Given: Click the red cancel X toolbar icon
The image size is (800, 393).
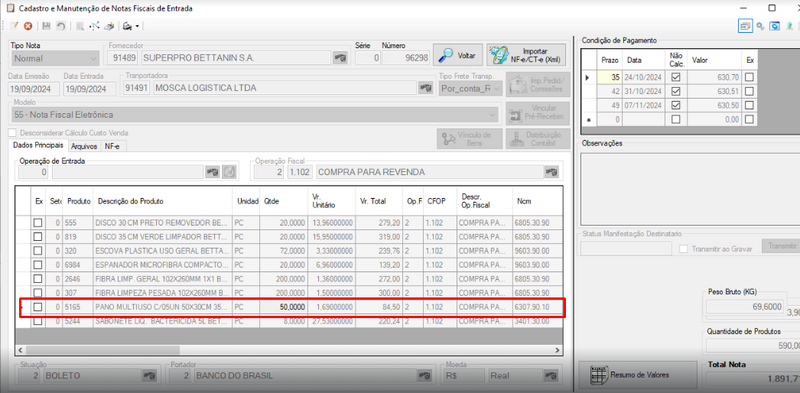Looking at the screenshot, I should 28,26.
